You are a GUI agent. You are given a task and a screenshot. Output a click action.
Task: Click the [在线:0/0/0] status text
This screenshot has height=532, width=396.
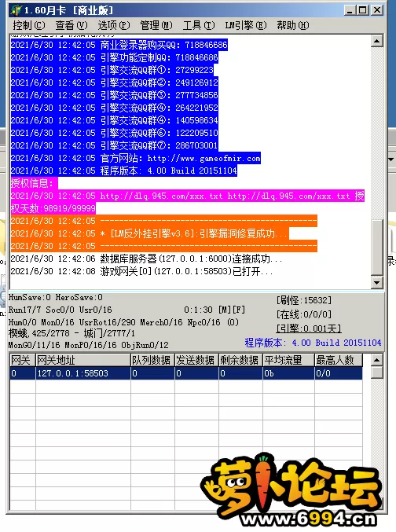tap(304, 314)
